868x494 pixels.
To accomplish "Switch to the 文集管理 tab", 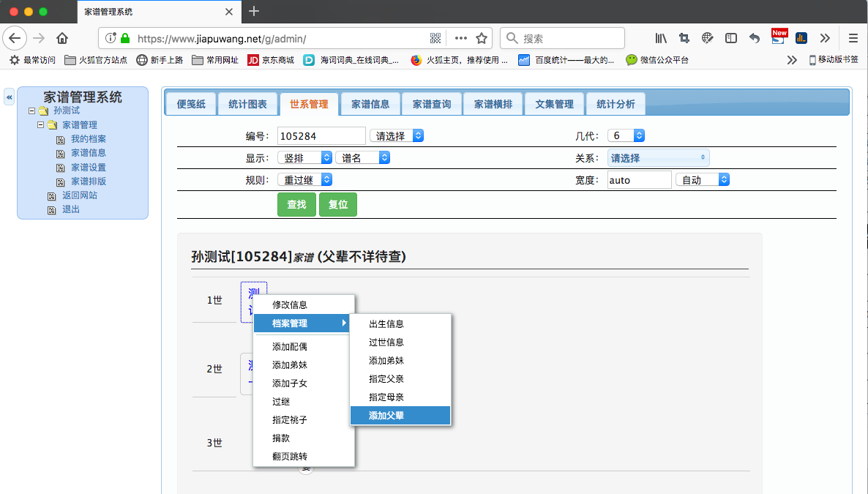I will click(555, 104).
